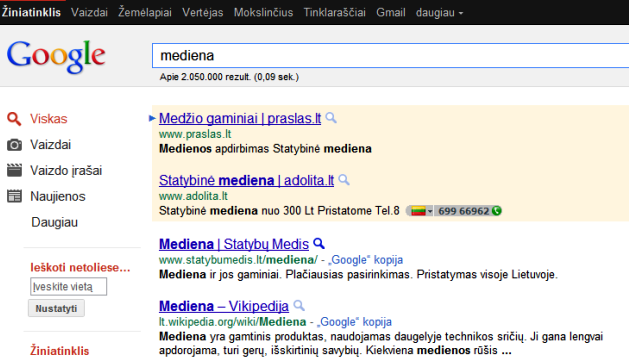Open Gmail from the top bar
629x361 pixels.
point(391,12)
